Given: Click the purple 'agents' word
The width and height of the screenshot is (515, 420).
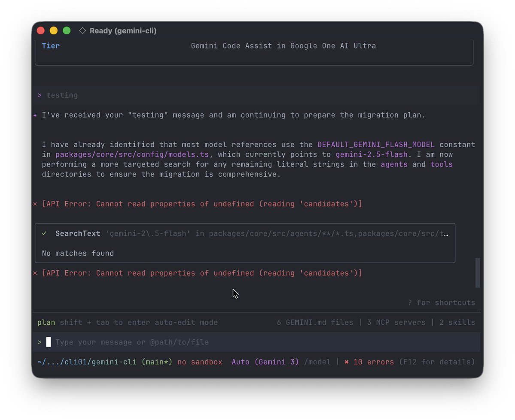Looking at the screenshot, I should click(x=394, y=164).
